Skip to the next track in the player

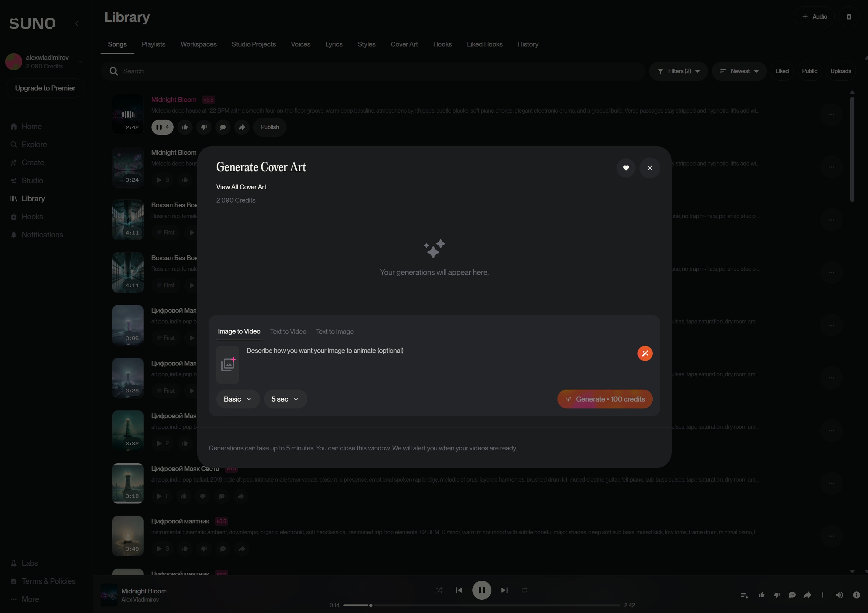click(504, 590)
